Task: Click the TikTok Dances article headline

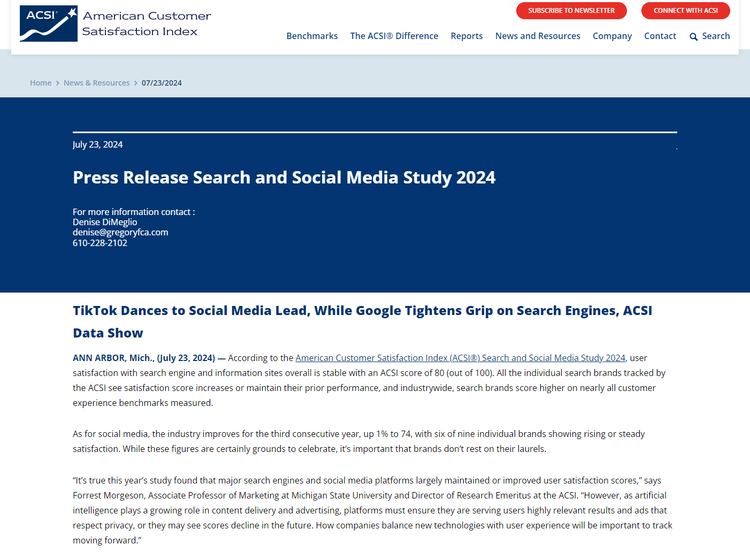Action: [363, 321]
